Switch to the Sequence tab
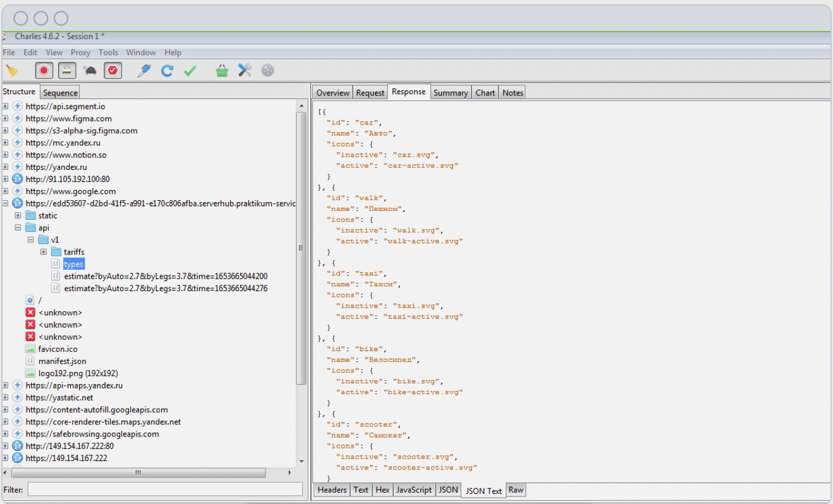This screenshot has width=833, height=504. [61, 93]
